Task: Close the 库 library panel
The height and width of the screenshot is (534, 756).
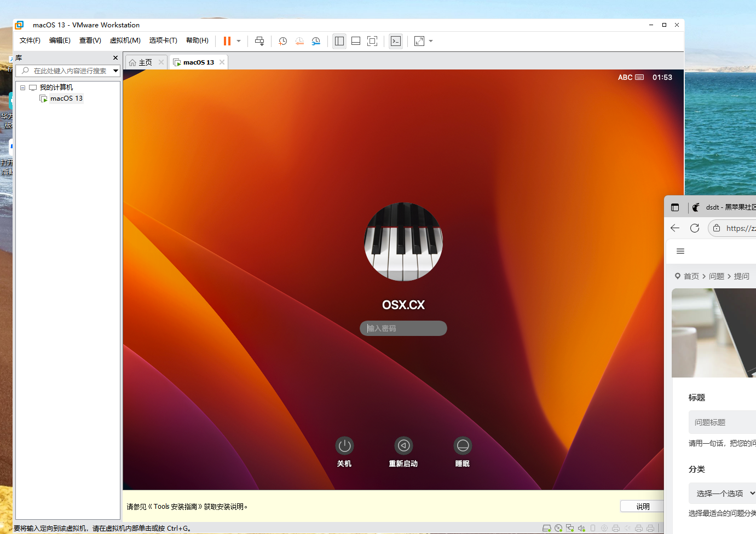Action: tap(116, 57)
